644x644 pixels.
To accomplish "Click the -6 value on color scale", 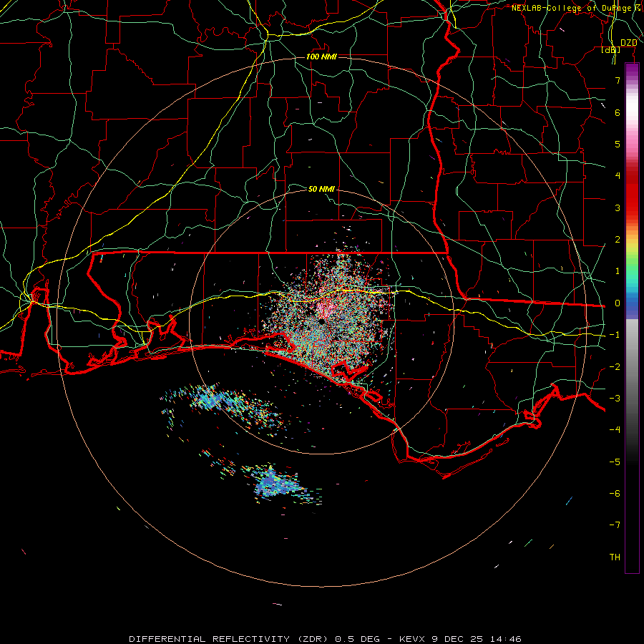I will (615, 494).
